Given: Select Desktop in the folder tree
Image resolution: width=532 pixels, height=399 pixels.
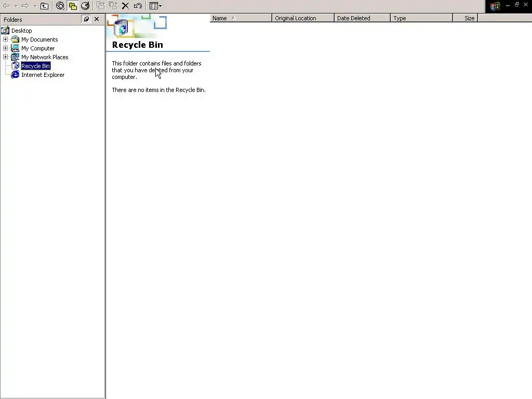Looking at the screenshot, I should [22, 31].
